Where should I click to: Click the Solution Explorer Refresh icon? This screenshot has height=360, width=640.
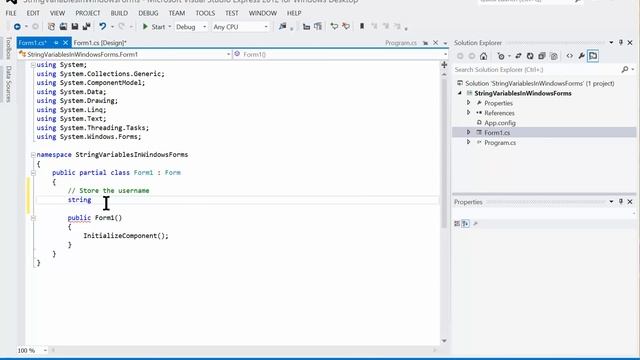tap(530, 56)
